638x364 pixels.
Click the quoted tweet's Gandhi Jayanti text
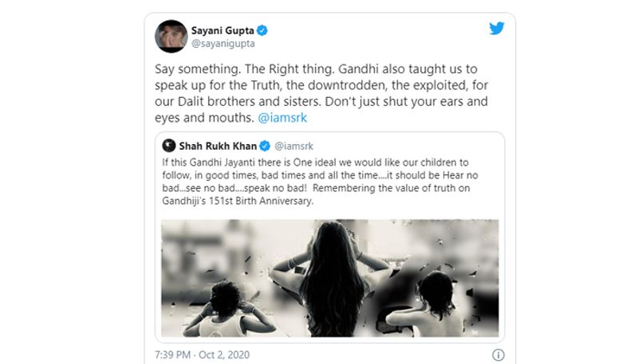pyautogui.click(x=320, y=182)
